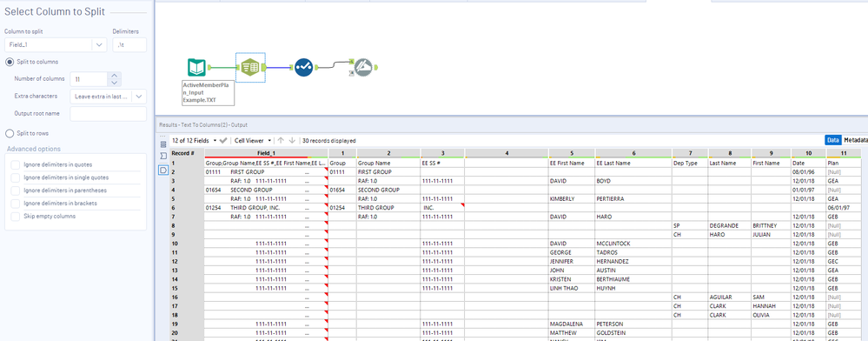Click the output anchor of Input Data tool
This screenshot has height=341, width=868.
pyautogui.click(x=209, y=68)
